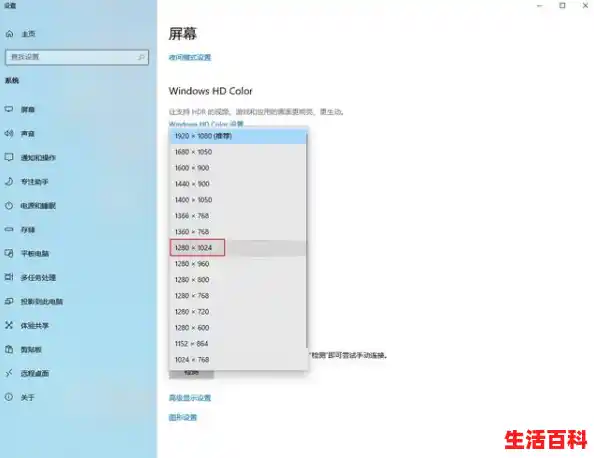Open 多任务处理 multitasking icon
The image size is (594, 458).
9,277
